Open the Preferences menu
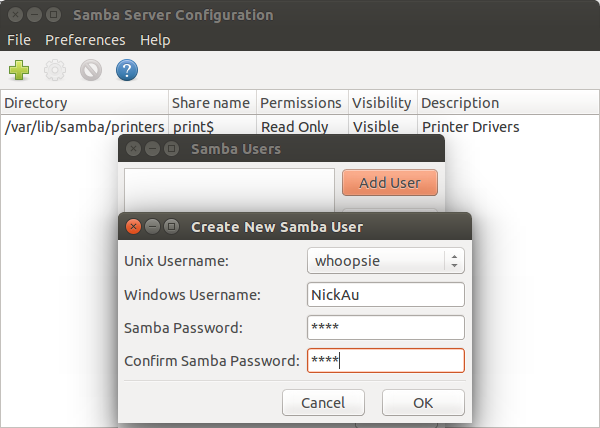This screenshot has height=428, width=600. [x=85, y=40]
